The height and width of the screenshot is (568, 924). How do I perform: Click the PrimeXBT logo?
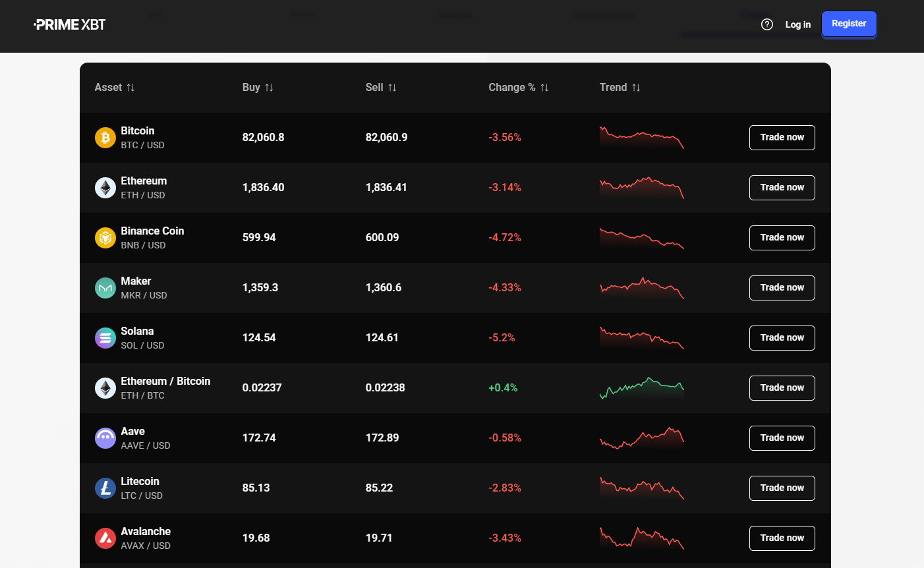point(69,24)
